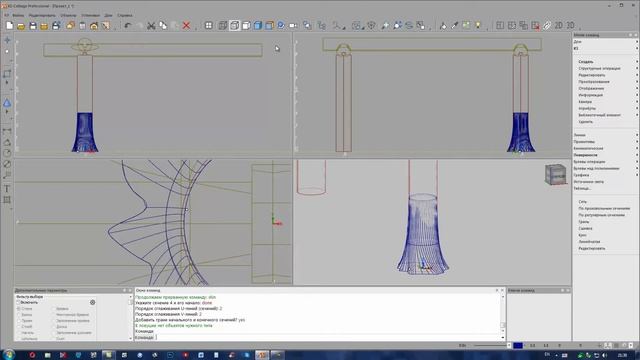Click the Windows Start button on taskbar
Viewport: 640px width, 360px height.
[8, 355]
